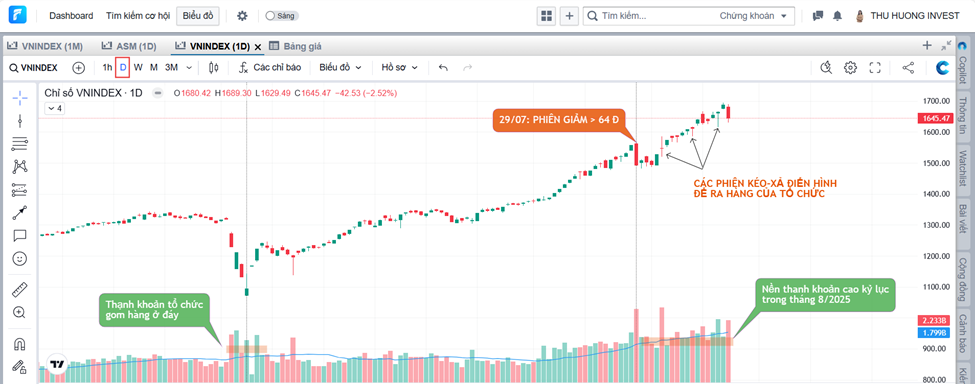Select the Biểu đồ navigation button
This screenshot has height=384, width=975.
tap(198, 16)
